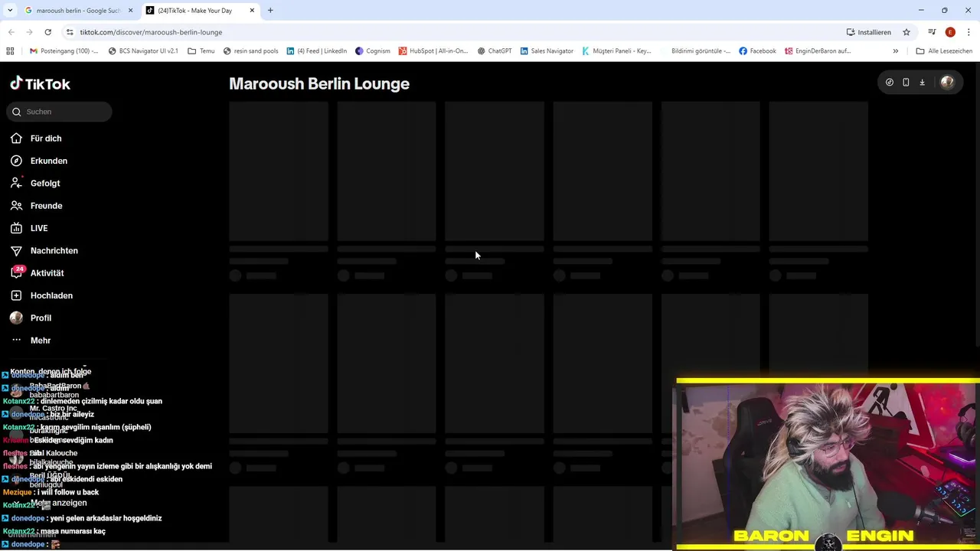Screen dimensions: 980x551
Task: Close the Google search tab
Action: point(130,11)
